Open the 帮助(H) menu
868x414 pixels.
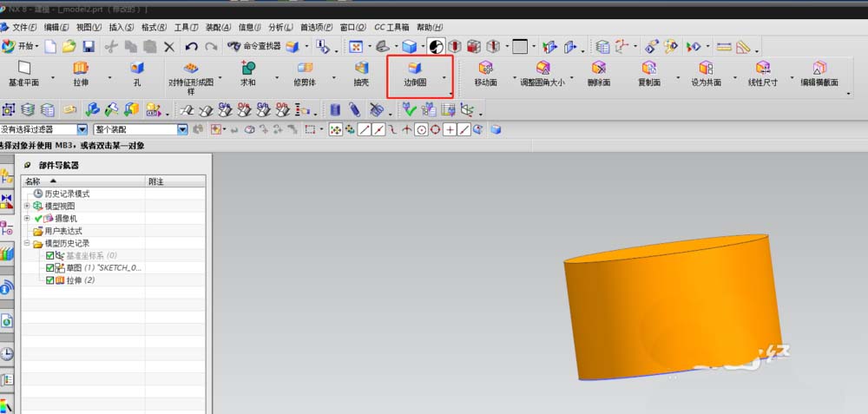431,27
